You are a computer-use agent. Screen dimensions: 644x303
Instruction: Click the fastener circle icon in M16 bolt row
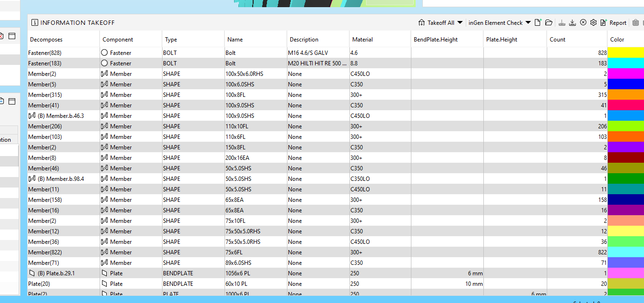pos(104,52)
